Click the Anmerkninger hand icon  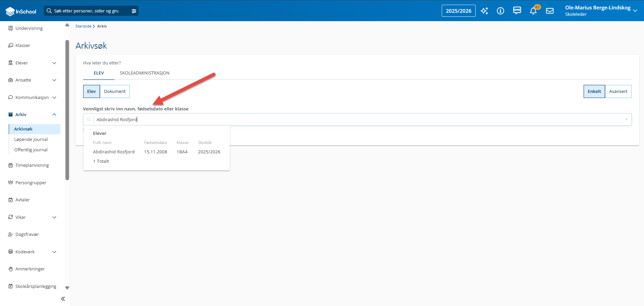[x=11, y=269]
